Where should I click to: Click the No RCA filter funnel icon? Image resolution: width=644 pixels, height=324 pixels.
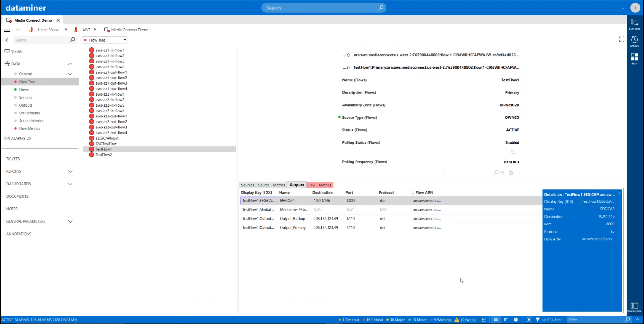(537, 320)
